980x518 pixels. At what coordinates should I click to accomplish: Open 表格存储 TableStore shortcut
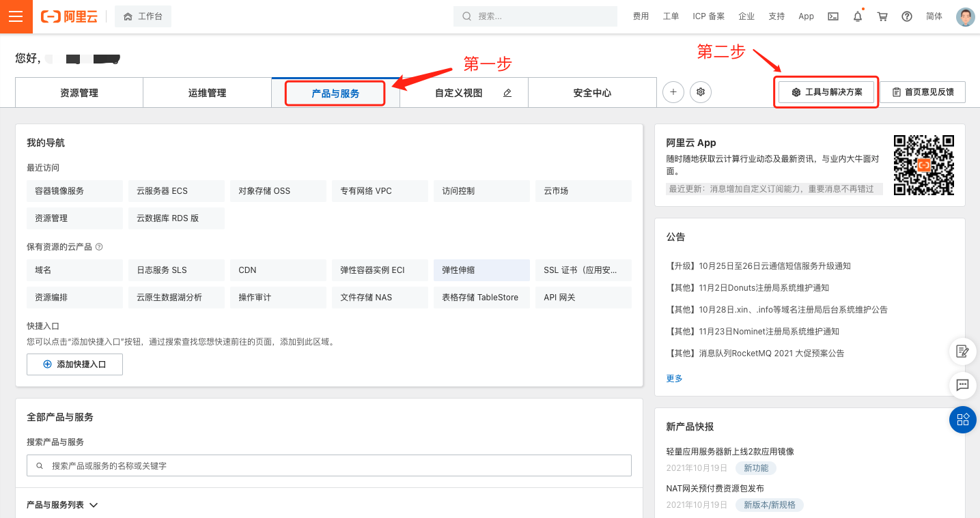click(x=481, y=298)
